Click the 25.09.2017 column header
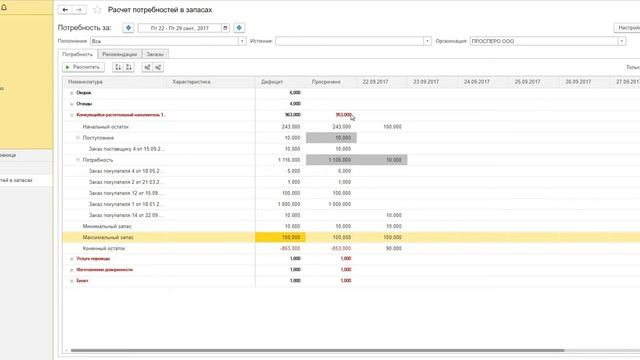Viewport: 640px width, 360px height. (x=534, y=82)
